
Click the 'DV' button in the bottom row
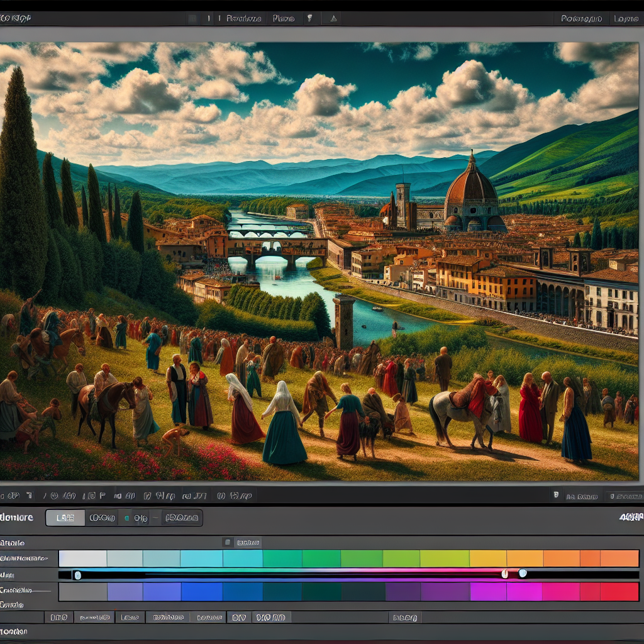point(238,618)
